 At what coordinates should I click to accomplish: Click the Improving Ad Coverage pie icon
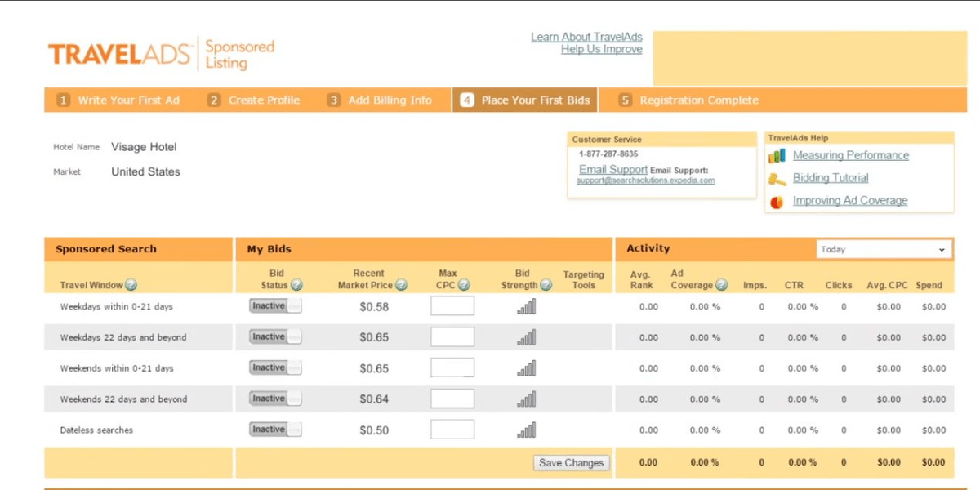pos(777,201)
